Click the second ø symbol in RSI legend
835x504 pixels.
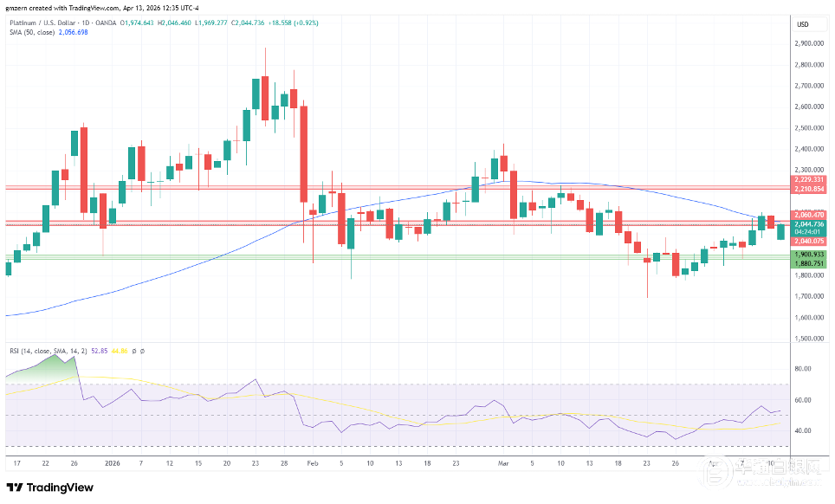(x=142, y=350)
